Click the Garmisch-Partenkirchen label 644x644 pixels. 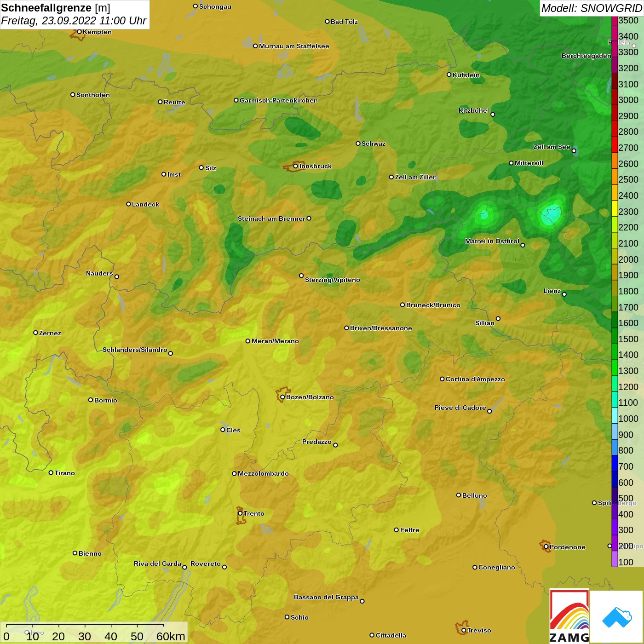tap(279, 100)
